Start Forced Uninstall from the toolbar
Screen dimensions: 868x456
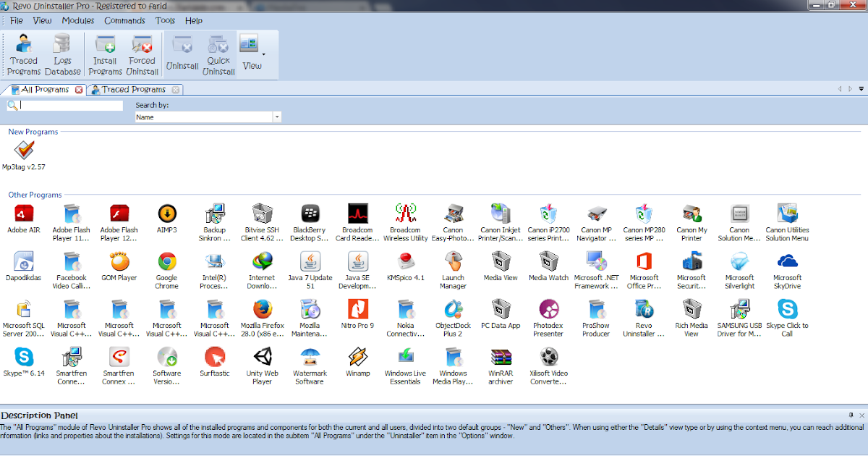coord(142,55)
